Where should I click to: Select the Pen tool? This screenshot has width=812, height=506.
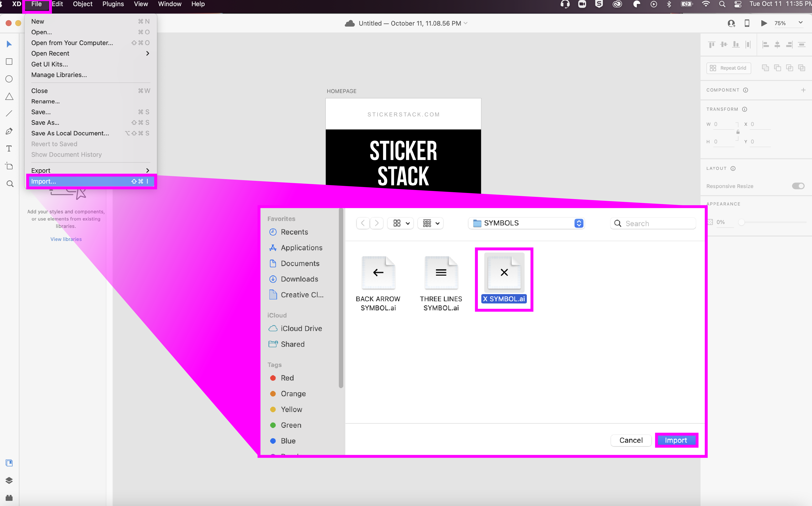[9, 131]
